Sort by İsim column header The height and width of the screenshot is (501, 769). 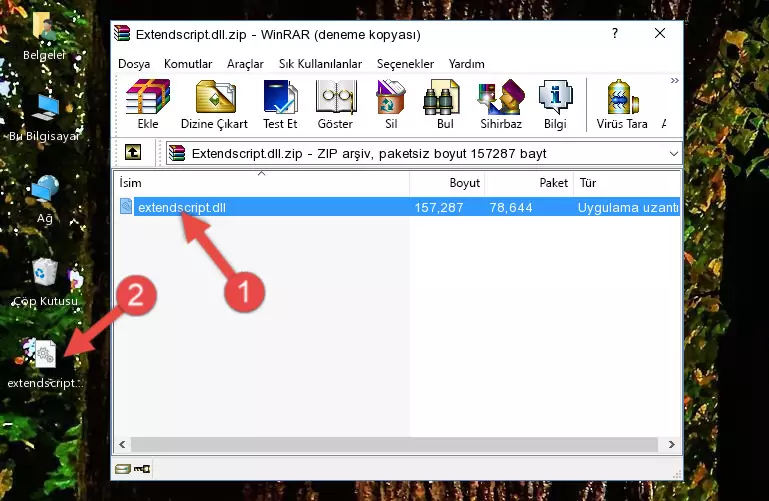pyautogui.click(x=262, y=183)
